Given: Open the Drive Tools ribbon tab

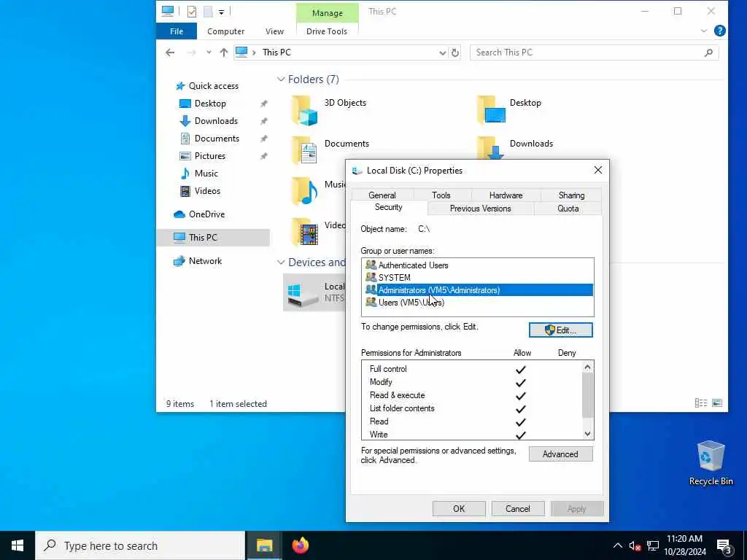Looking at the screenshot, I should pos(327,31).
